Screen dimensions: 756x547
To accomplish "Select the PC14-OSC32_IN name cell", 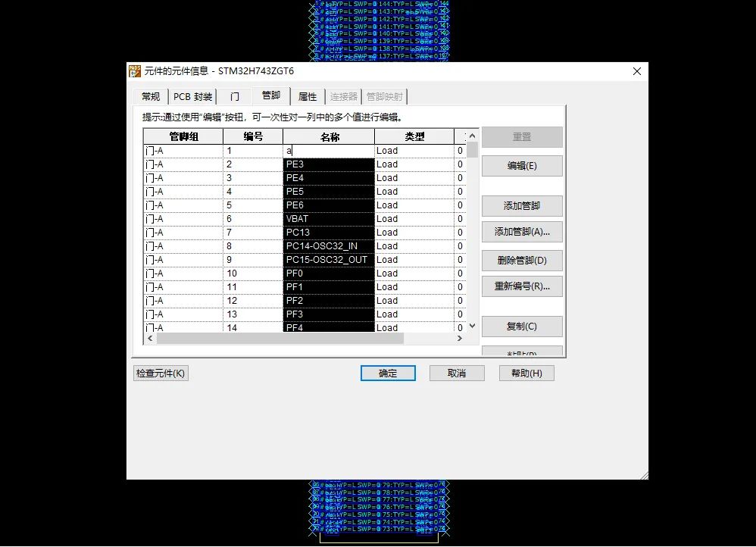I will click(x=329, y=246).
